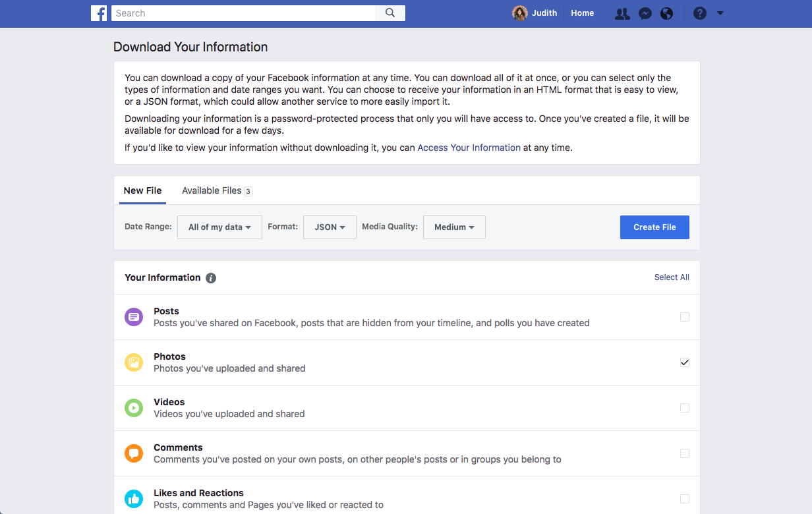Open the Friend Requests icon
Viewport: 812px width, 514px height.
pyautogui.click(x=622, y=13)
